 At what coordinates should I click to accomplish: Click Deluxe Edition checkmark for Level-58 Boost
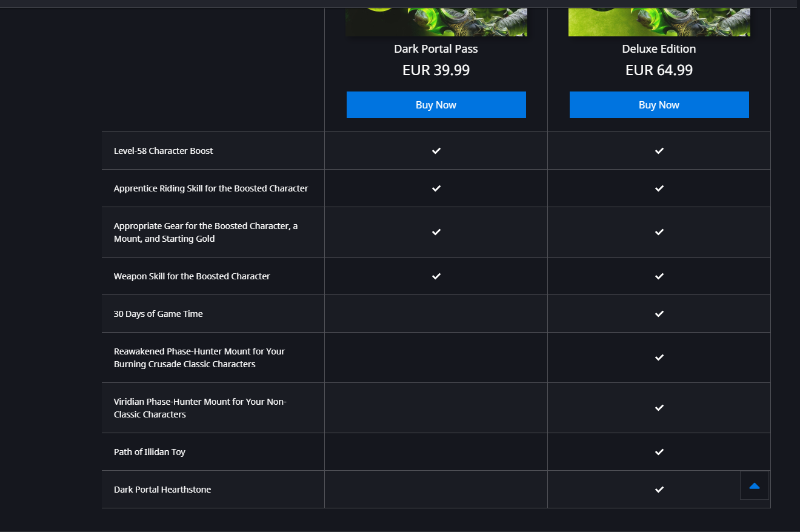point(659,151)
